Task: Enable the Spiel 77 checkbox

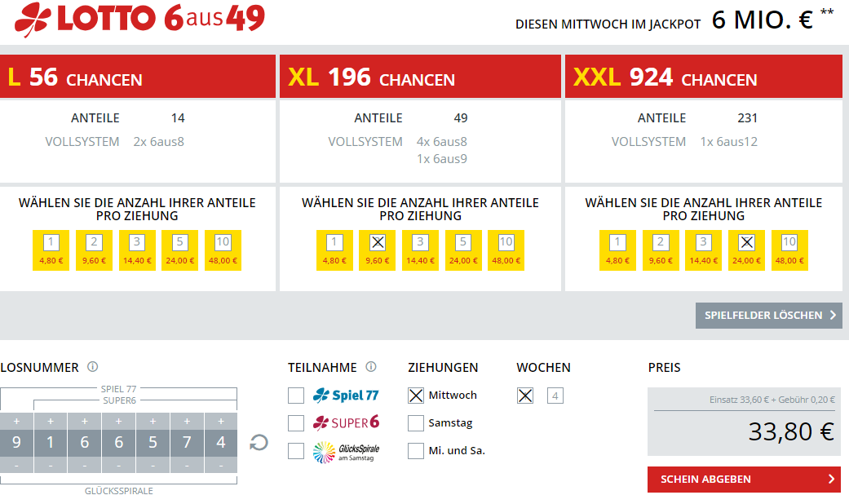Action: tap(295, 396)
